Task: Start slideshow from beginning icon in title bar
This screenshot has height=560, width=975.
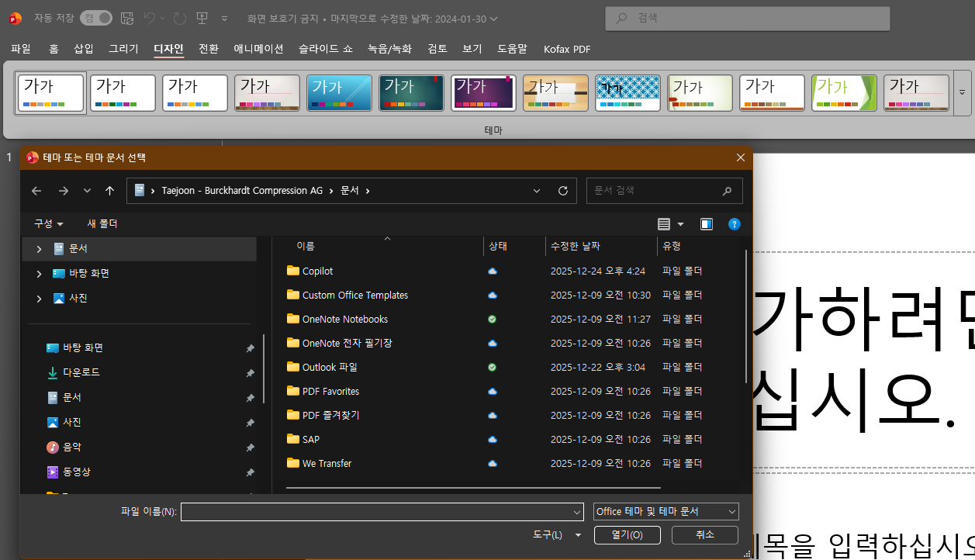Action: (202, 18)
